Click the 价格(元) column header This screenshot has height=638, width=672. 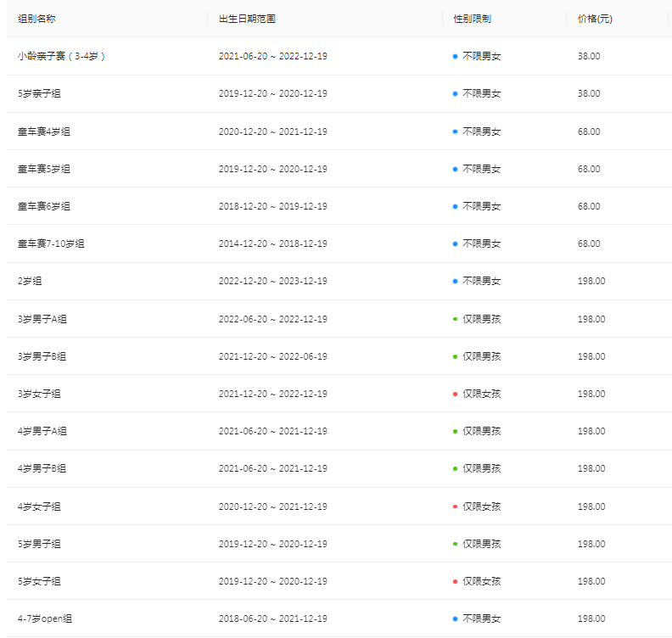tap(595, 19)
